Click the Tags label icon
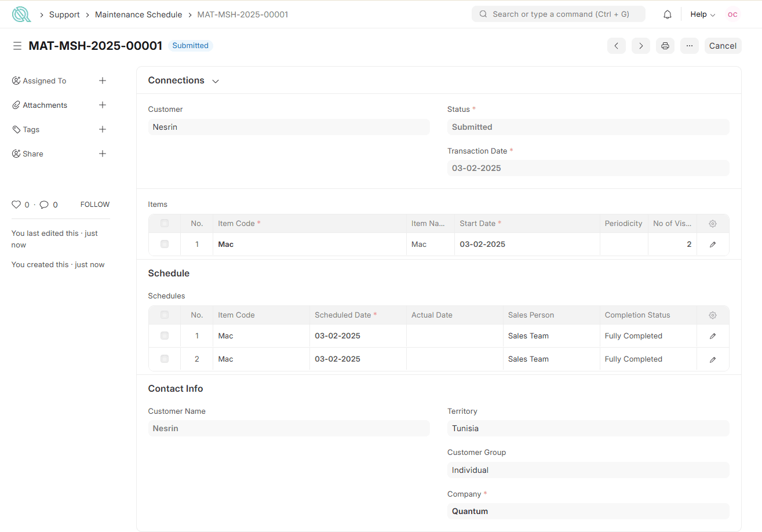The width and height of the screenshot is (762, 532). pos(16,129)
